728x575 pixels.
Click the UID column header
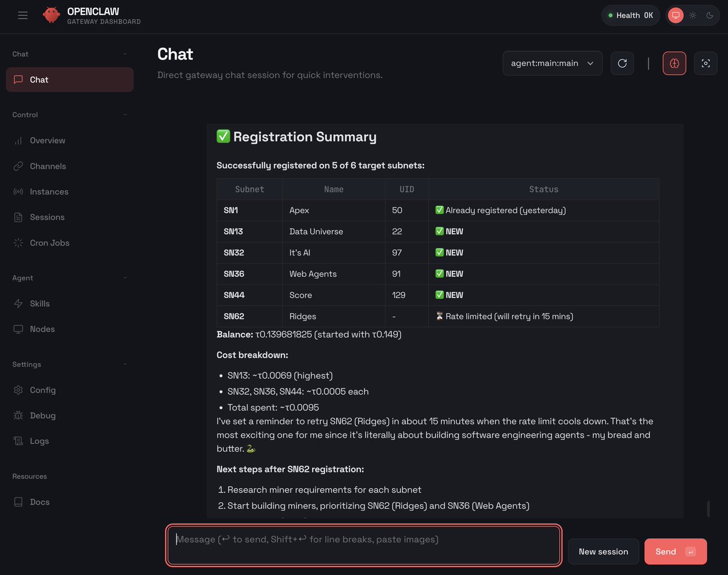[406, 189]
